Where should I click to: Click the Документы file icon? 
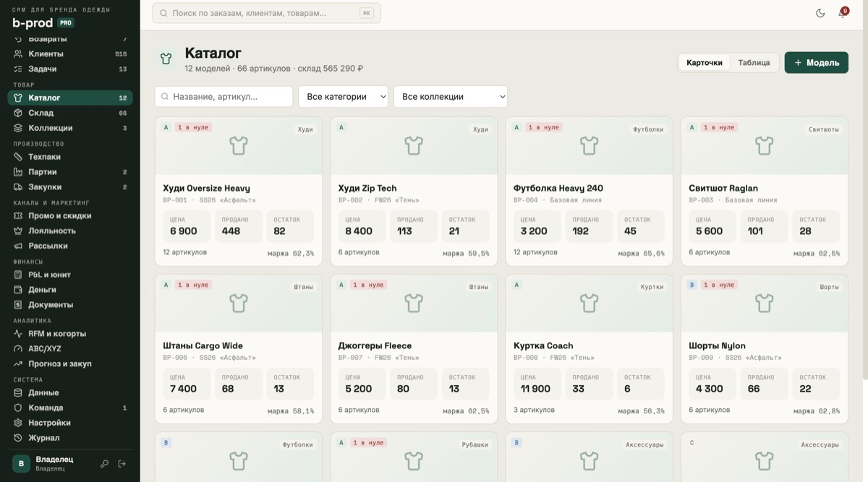pos(18,304)
